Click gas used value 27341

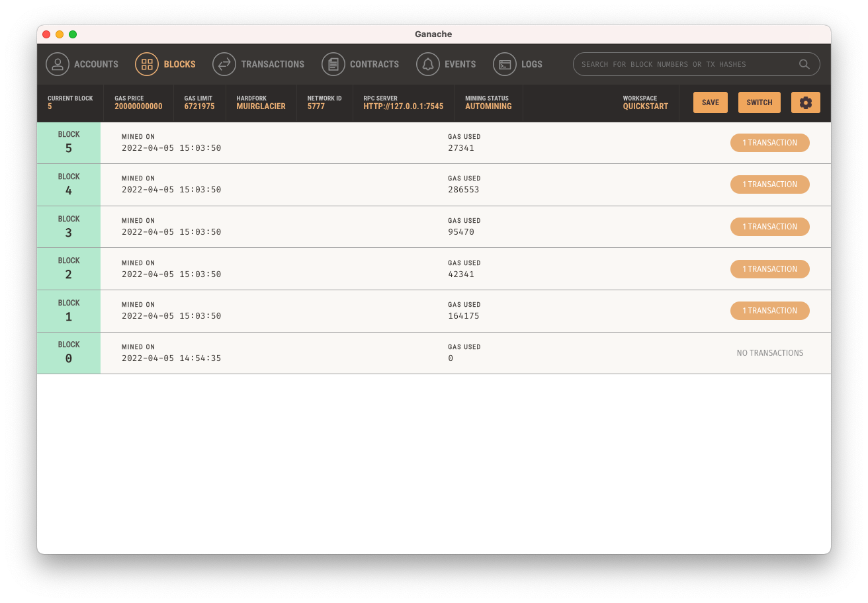point(461,148)
